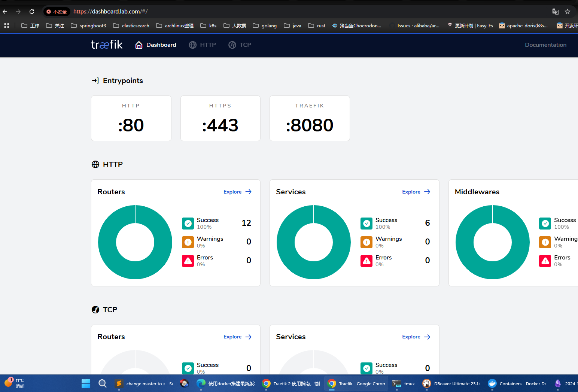Switch to Traefik 2 使用指南 Chrome window

pos(291,383)
